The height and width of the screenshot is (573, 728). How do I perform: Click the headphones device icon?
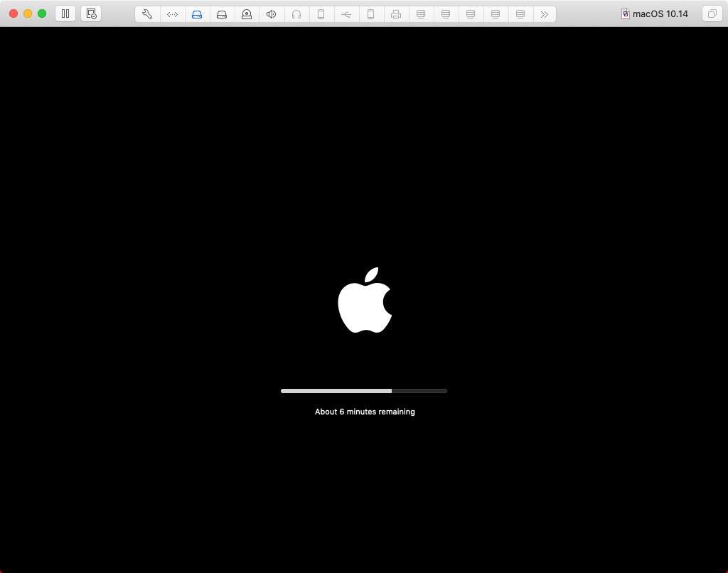[296, 14]
